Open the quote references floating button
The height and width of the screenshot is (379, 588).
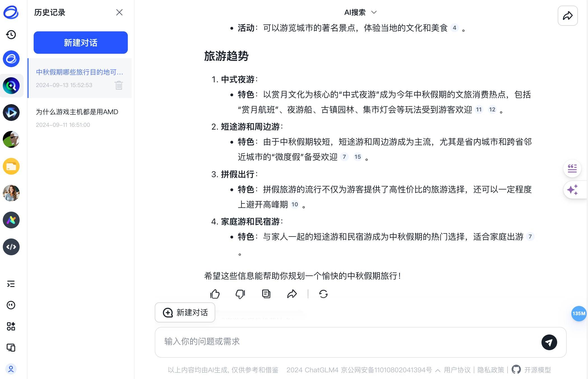pyautogui.click(x=572, y=168)
